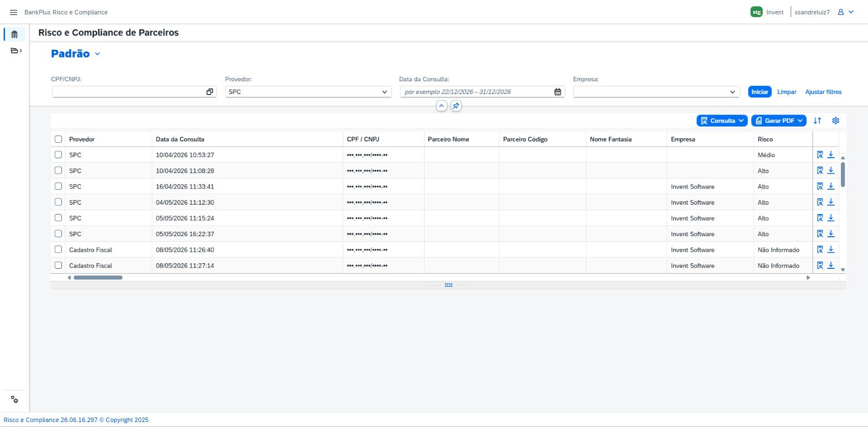View consulta details for 16/04/2026 11:33:41 row
Screen dimensions: 868x427
(x=820, y=186)
